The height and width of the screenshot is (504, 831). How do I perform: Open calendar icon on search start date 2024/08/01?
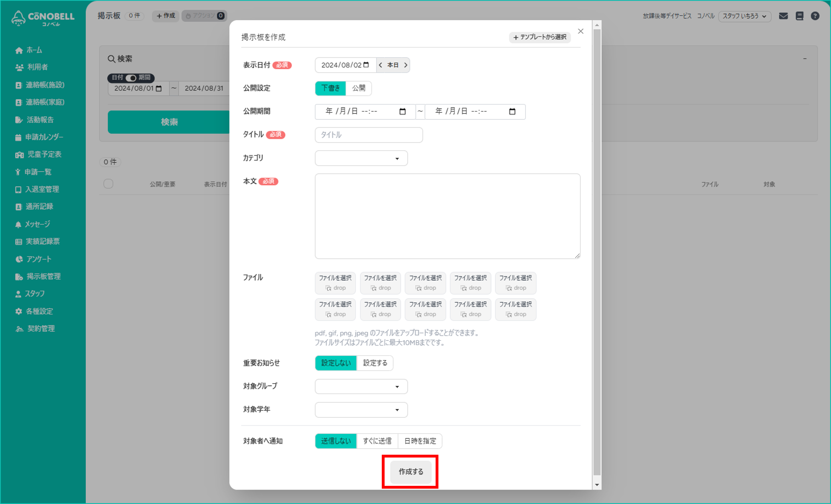click(159, 88)
